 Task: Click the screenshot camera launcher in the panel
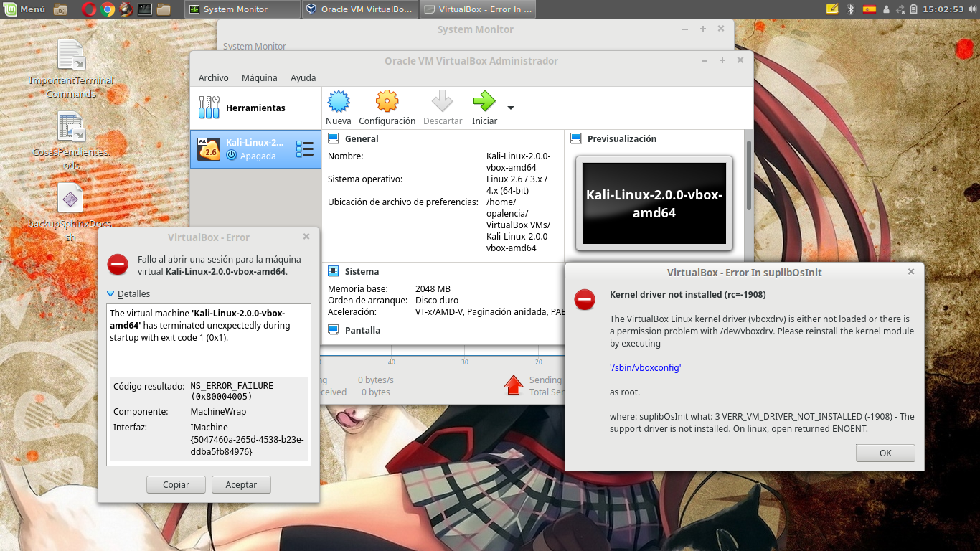tap(61, 9)
